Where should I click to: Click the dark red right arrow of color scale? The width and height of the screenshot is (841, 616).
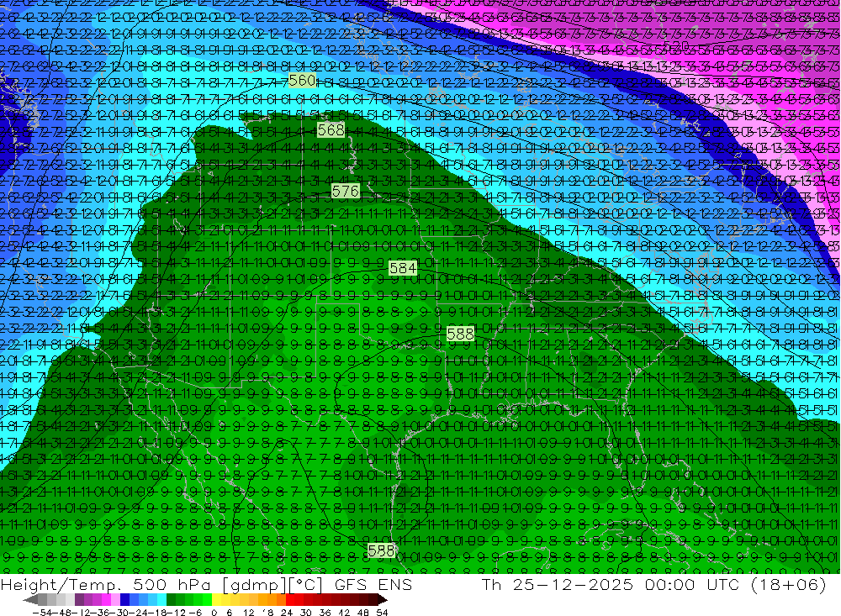pyautogui.click(x=381, y=600)
